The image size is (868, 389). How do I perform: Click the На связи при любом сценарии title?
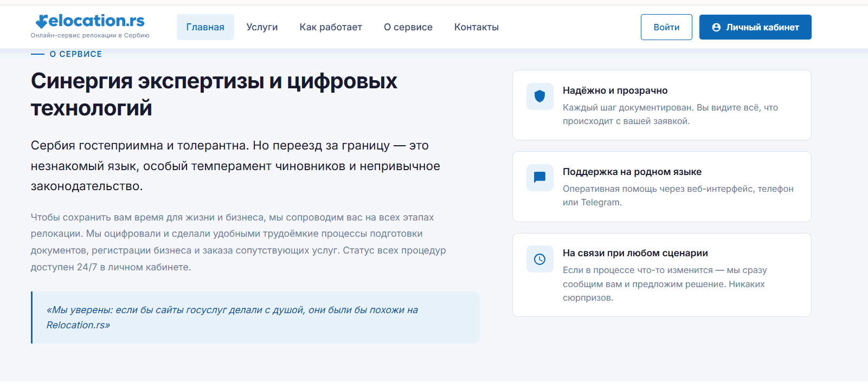tap(635, 253)
